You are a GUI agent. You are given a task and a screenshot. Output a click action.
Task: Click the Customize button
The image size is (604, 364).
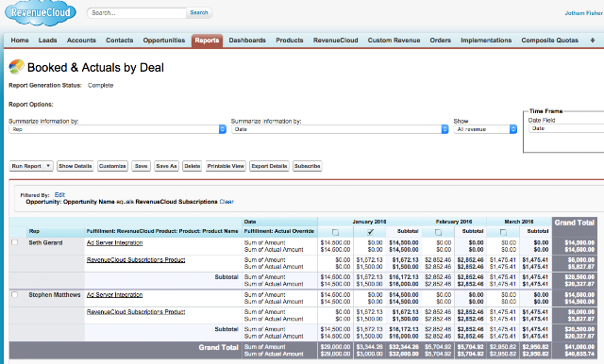click(x=112, y=166)
